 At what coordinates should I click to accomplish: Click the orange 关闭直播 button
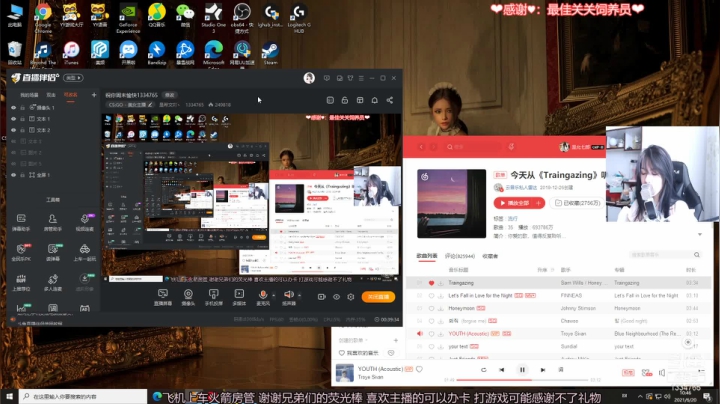click(378, 297)
